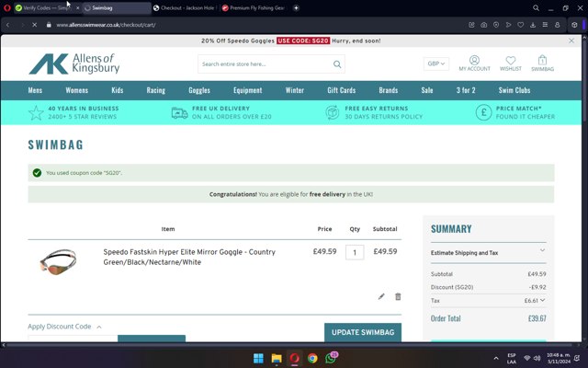Viewport: 588px width, 368px height.
Task: Click Update Swimbag button
Action: point(363,332)
